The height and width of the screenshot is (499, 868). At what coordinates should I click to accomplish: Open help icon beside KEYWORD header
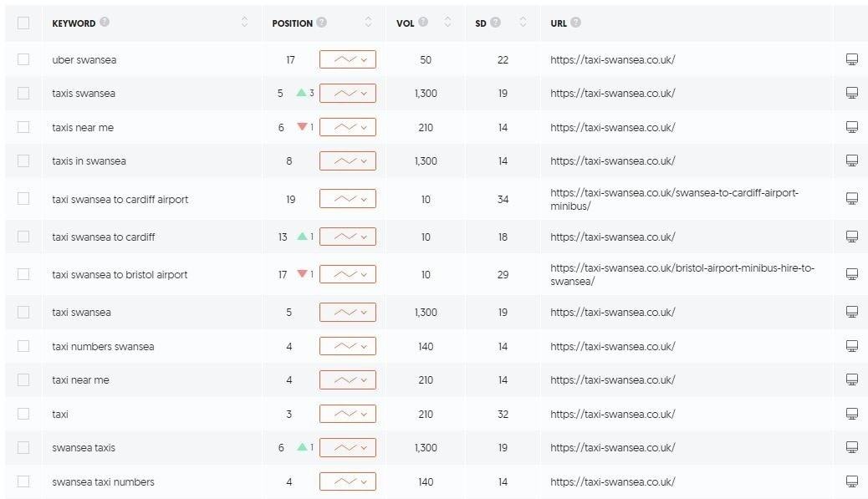104,22
